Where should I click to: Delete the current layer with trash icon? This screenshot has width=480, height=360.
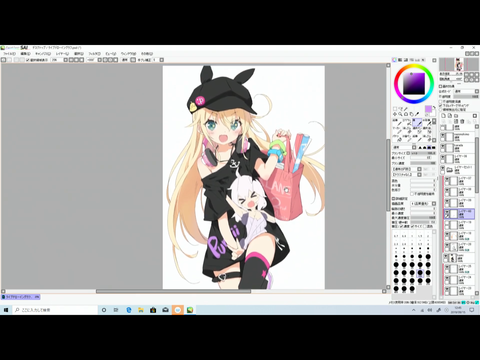[x=462, y=121]
